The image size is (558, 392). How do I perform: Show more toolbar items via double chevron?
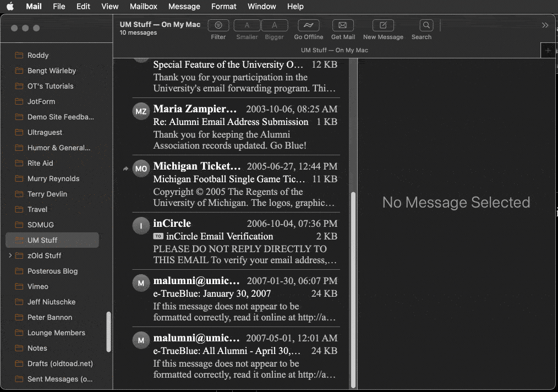[545, 25]
